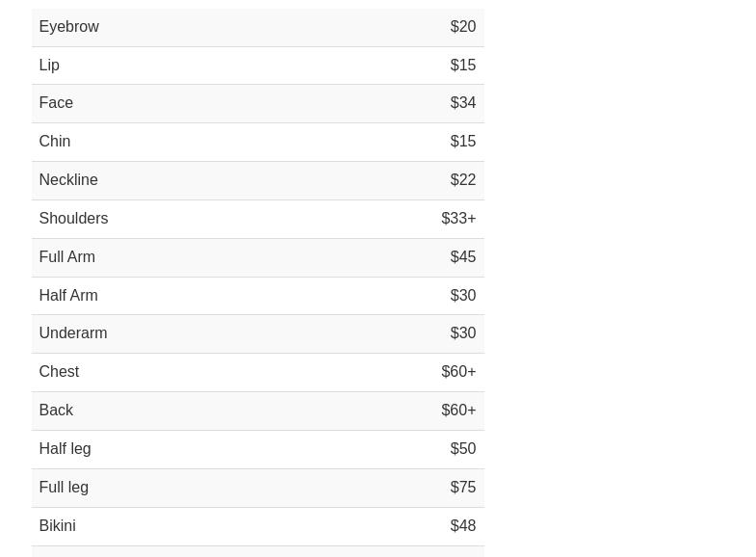Screen dimensions: 756x557
Task: Select the Back $60+ price
Action: [x=458, y=410]
